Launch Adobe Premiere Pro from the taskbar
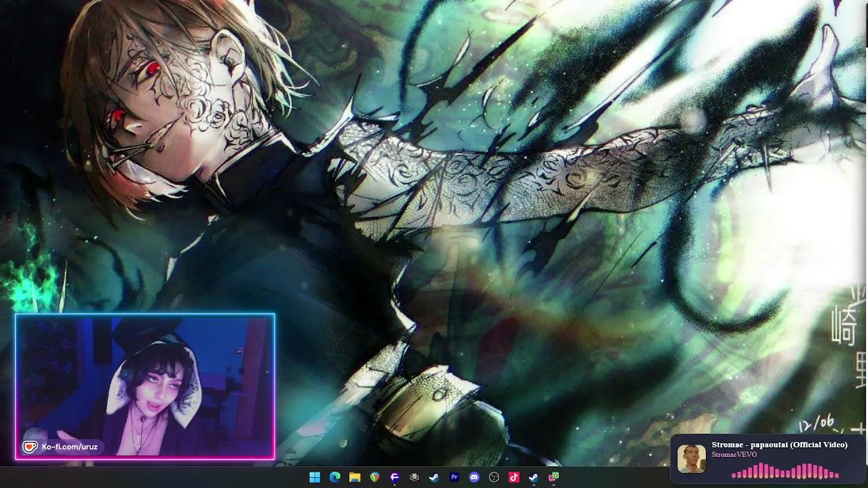Viewport: 868px width, 488px height. [x=454, y=477]
